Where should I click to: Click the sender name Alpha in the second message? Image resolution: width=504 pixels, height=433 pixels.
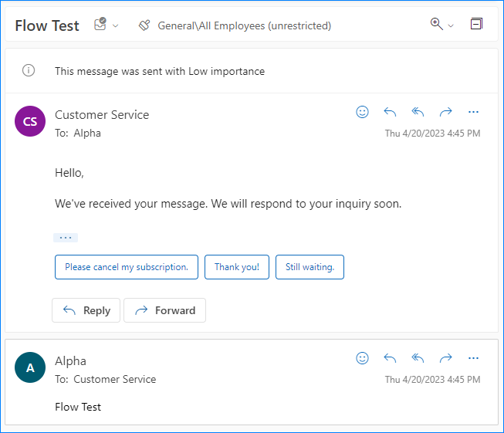click(x=70, y=361)
